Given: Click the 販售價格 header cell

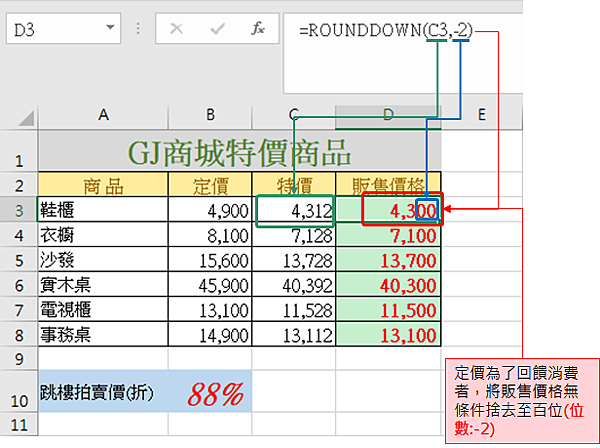Looking at the screenshot, I should (x=388, y=184).
